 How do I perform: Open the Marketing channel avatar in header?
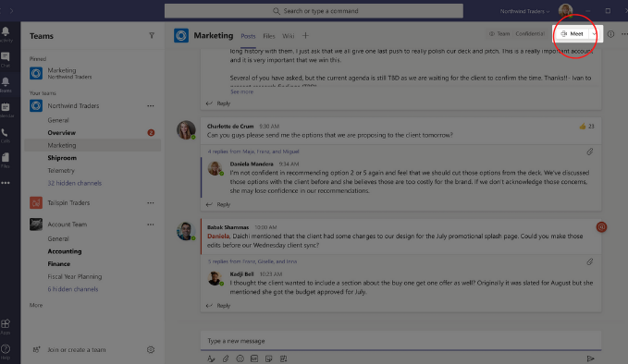coord(181,36)
